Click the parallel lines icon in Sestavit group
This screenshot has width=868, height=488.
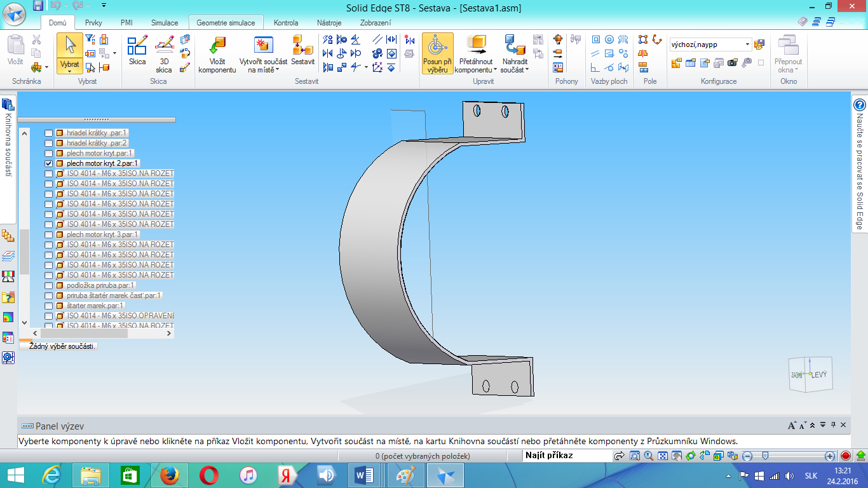click(x=377, y=39)
